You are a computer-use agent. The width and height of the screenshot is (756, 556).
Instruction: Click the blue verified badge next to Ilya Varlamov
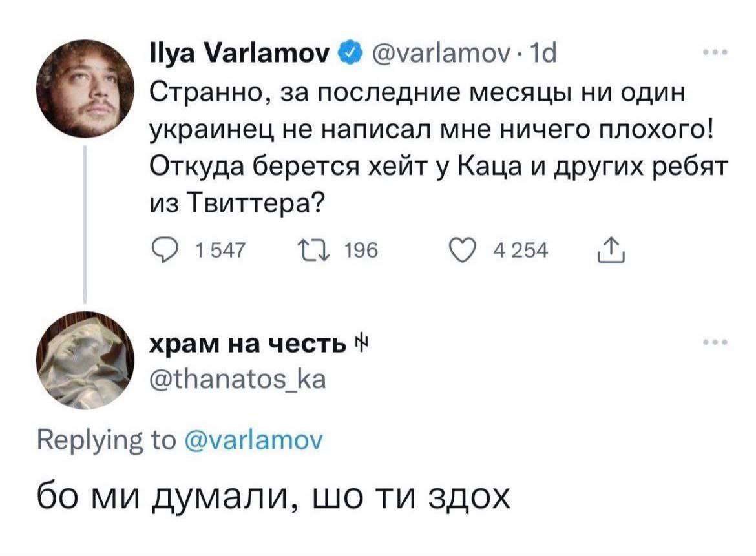[351, 53]
